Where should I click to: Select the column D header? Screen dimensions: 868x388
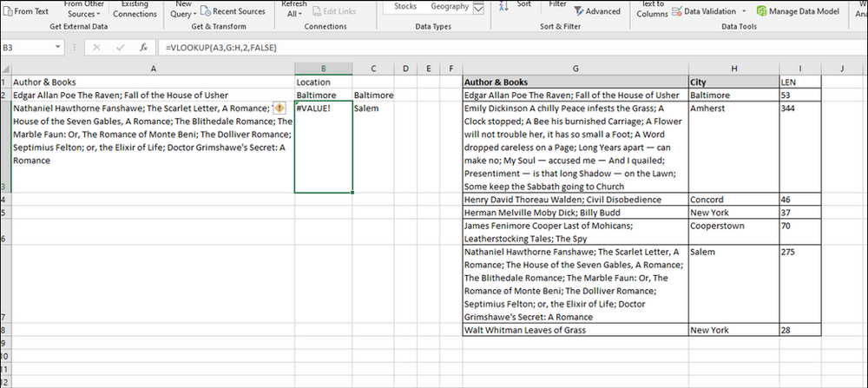point(405,69)
